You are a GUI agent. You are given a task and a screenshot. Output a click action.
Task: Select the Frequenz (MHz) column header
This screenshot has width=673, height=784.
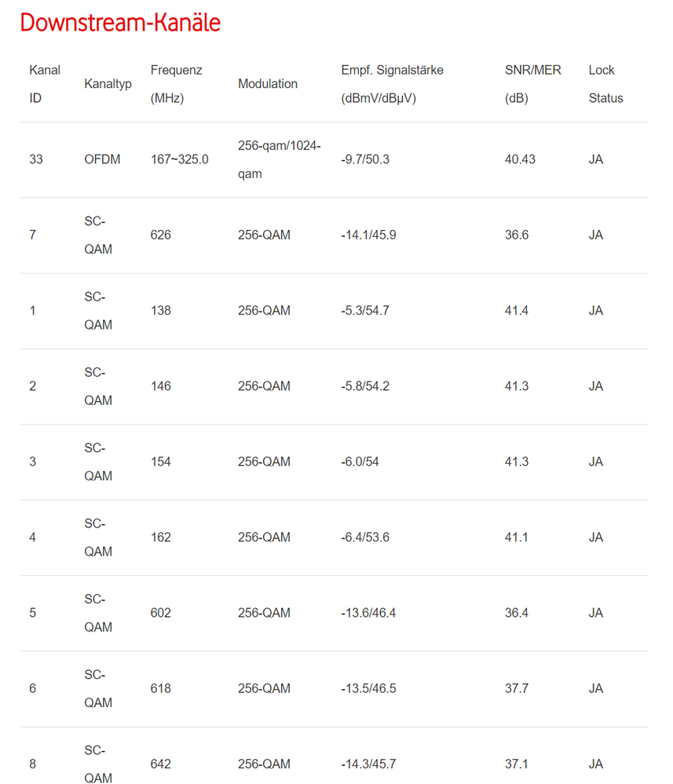tap(176, 84)
